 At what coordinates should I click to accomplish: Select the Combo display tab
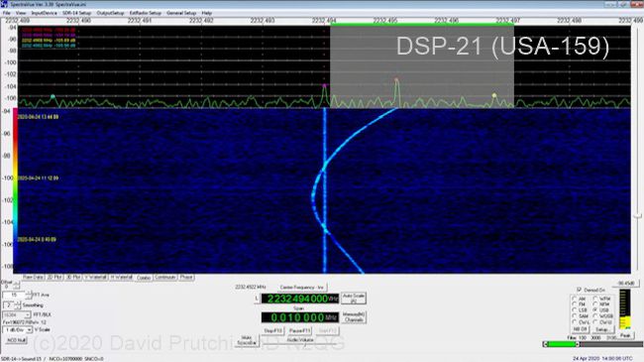pos(144,278)
